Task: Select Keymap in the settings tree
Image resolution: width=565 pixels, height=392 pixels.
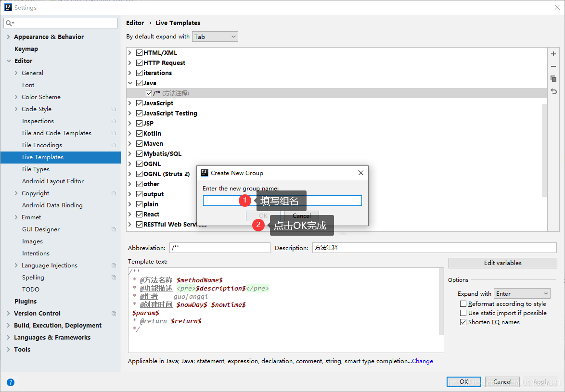Action: tap(26, 49)
